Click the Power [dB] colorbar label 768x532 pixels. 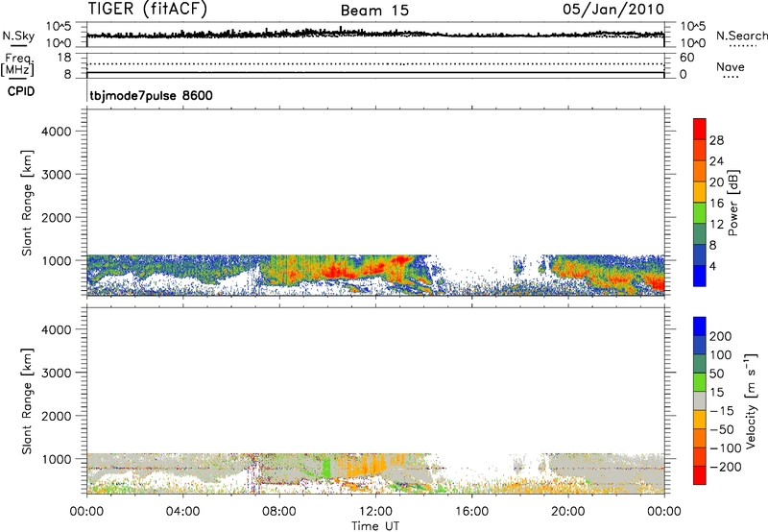733,203
